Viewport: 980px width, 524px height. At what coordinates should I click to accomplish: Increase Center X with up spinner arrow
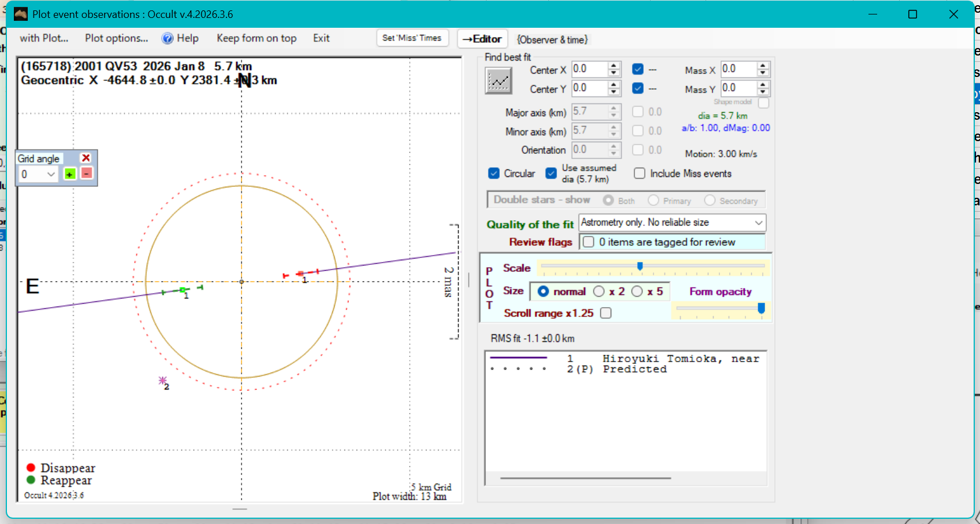(x=614, y=65)
